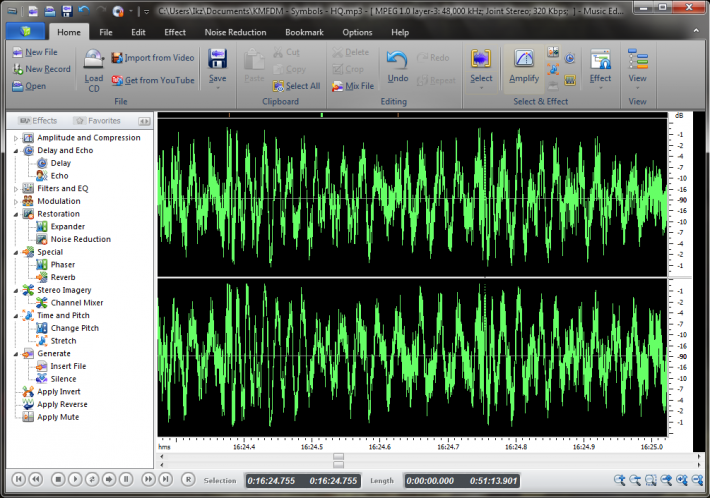Screen dimensions: 710x498
Task: Open the File ribbon tab
Action: [106, 32]
